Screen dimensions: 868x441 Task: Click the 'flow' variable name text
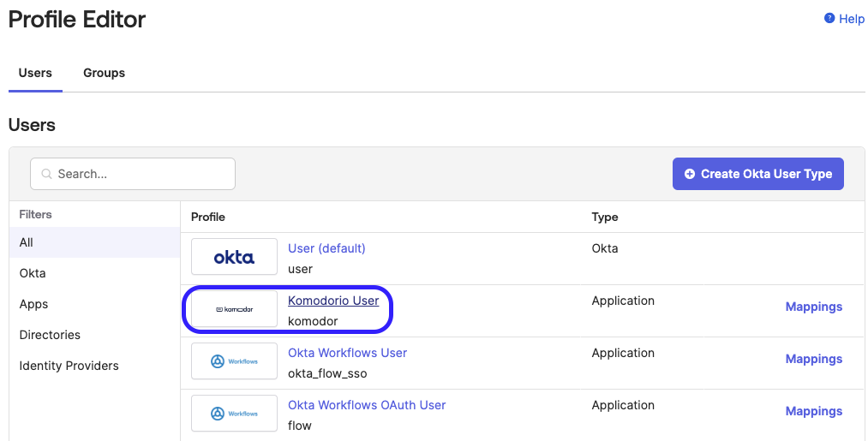300,426
